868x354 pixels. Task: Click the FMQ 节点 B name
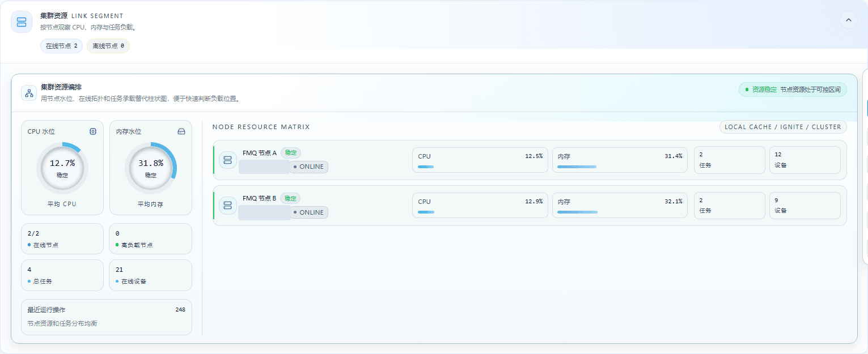click(x=260, y=199)
